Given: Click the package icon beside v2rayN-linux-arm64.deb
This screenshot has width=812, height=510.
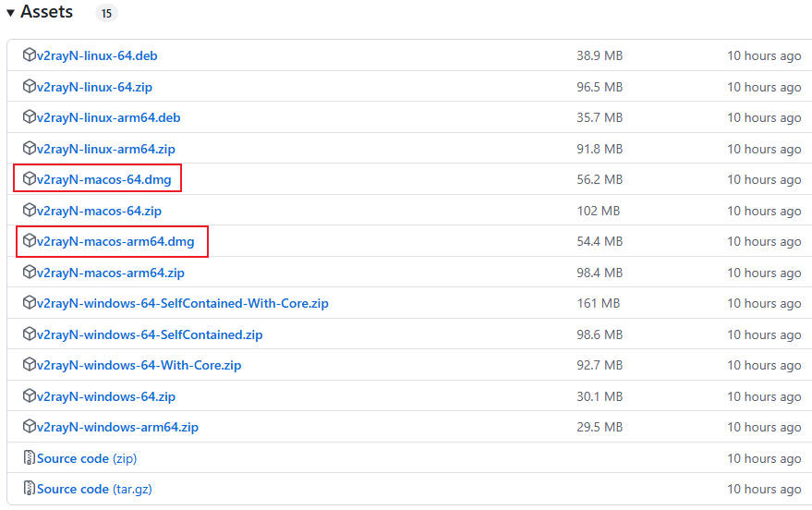Looking at the screenshot, I should click(x=30, y=117).
